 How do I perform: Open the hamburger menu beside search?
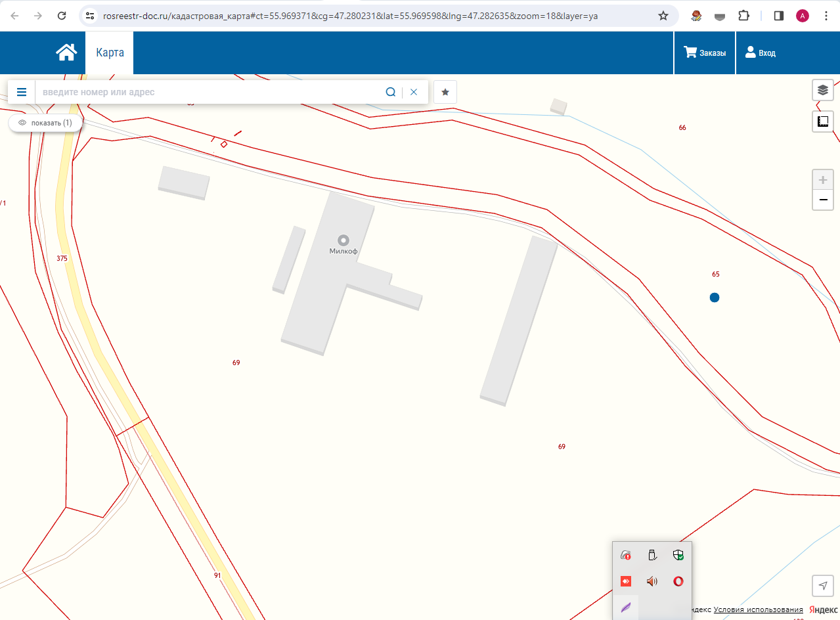(22, 92)
